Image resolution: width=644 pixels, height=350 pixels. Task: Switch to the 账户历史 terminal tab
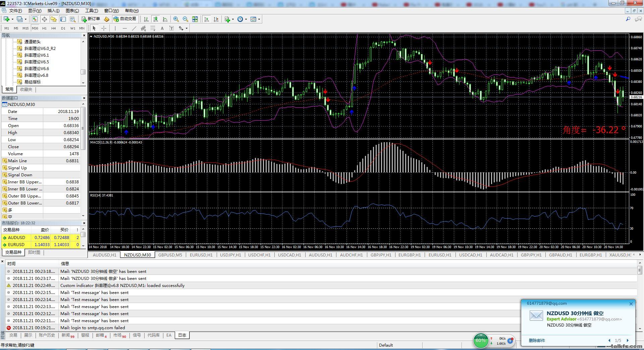pyautogui.click(x=47, y=335)
